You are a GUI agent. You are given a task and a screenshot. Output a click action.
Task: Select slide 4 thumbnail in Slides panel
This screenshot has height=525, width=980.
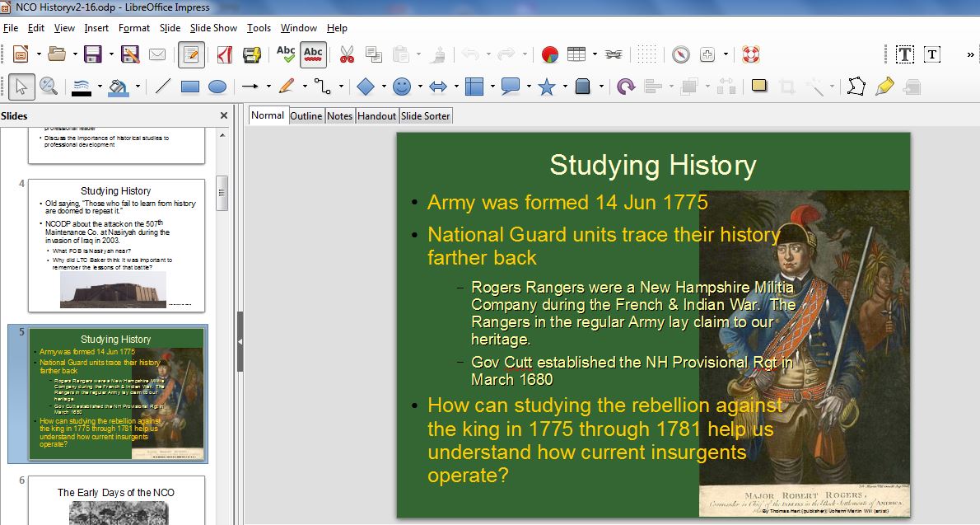116,246
